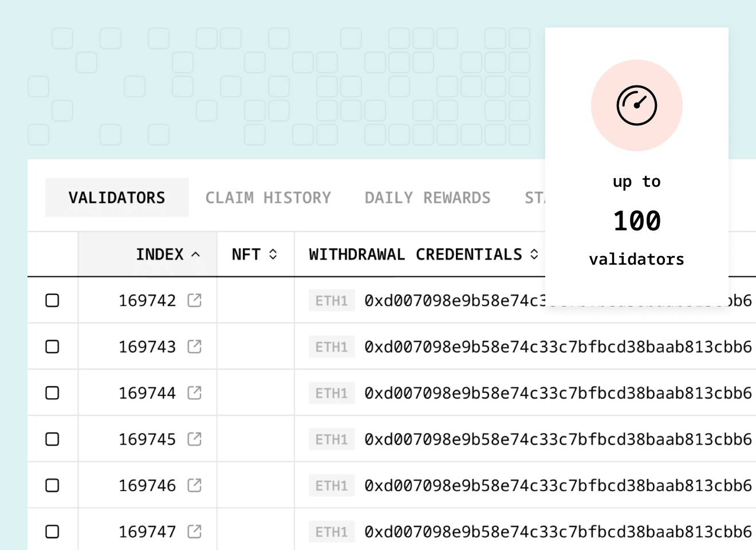Image resolution: width=756 pixels, height=550 pixels.
Task: Sort the table by NFT column
Action: tap(254, 254)
